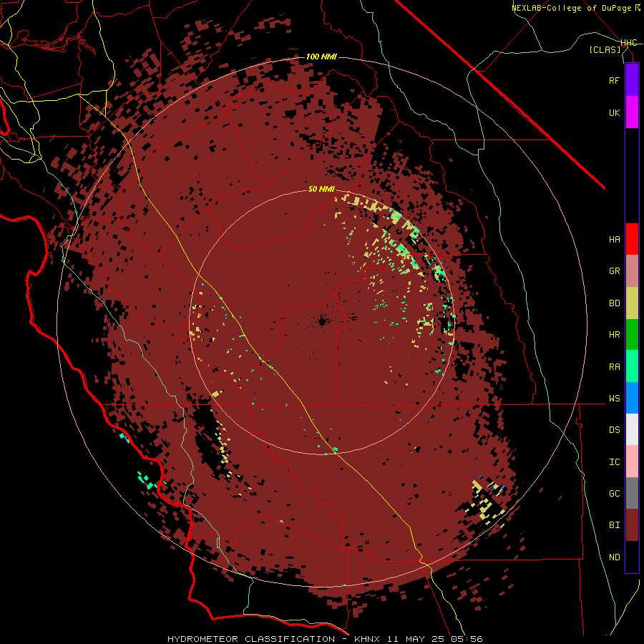
Task: Click the 'IC' legend label
Action: pos(614,462)
